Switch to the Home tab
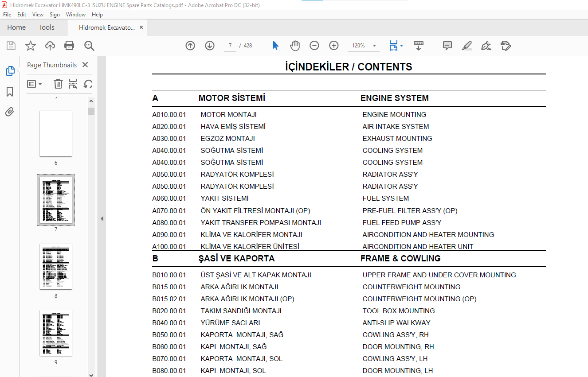588x377 pixels. [16, 27]
